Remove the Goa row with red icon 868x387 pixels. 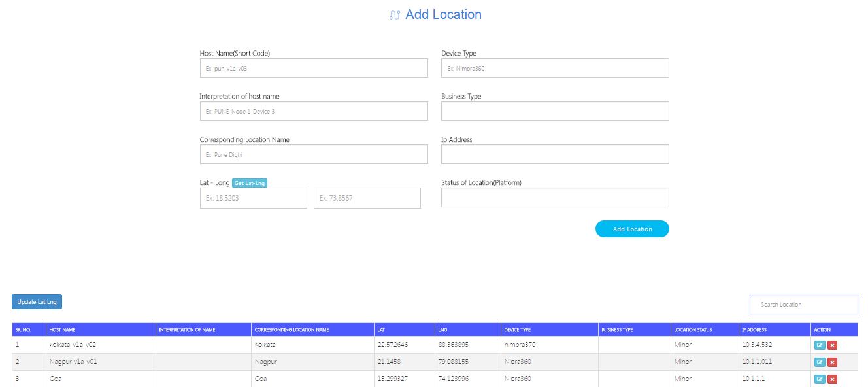tap(832, 379)
